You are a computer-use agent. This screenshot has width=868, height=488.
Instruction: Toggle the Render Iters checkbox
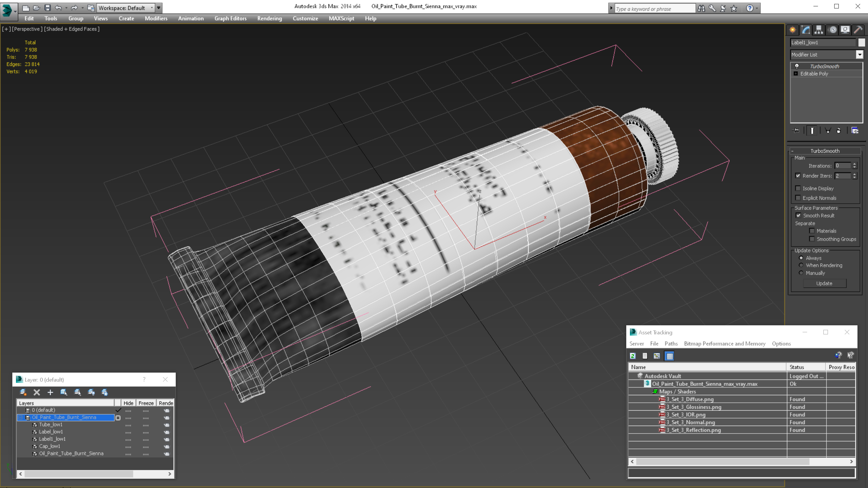pos(798,175)
